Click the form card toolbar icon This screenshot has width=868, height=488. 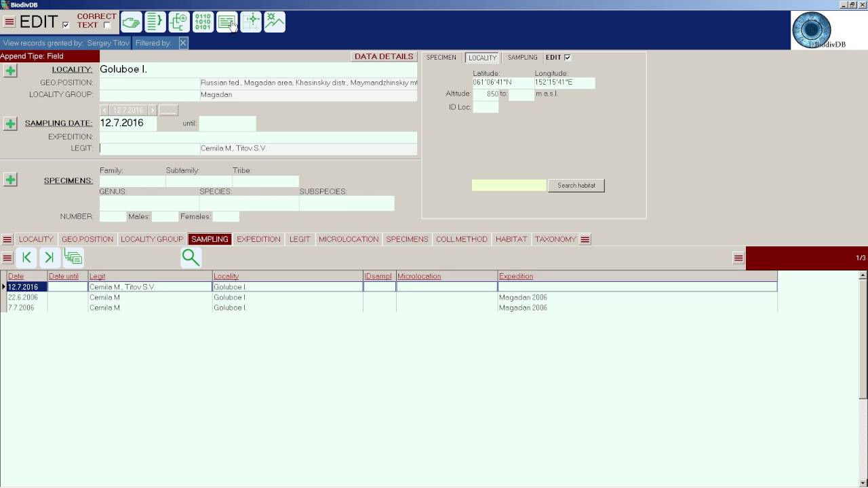226,22
